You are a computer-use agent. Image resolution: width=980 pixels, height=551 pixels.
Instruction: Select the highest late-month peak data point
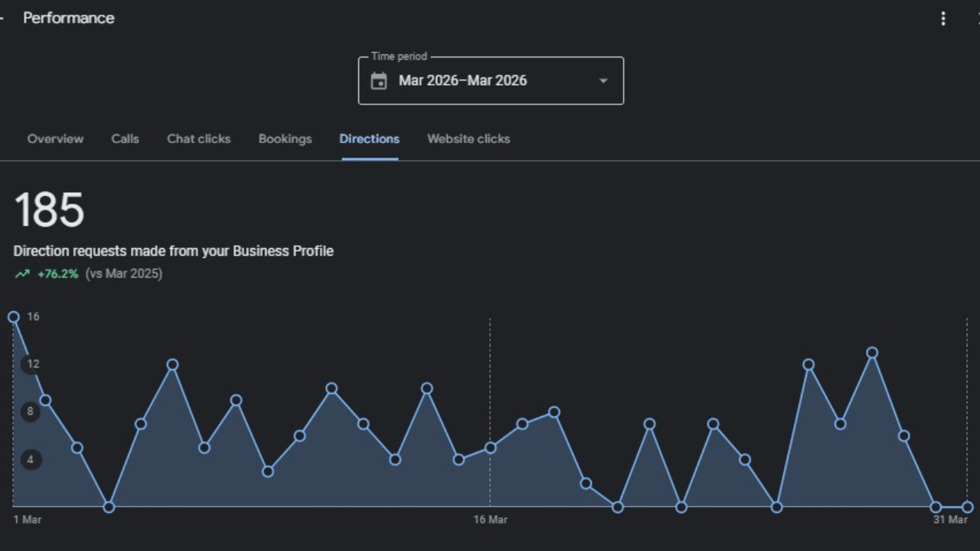[872, 353]
